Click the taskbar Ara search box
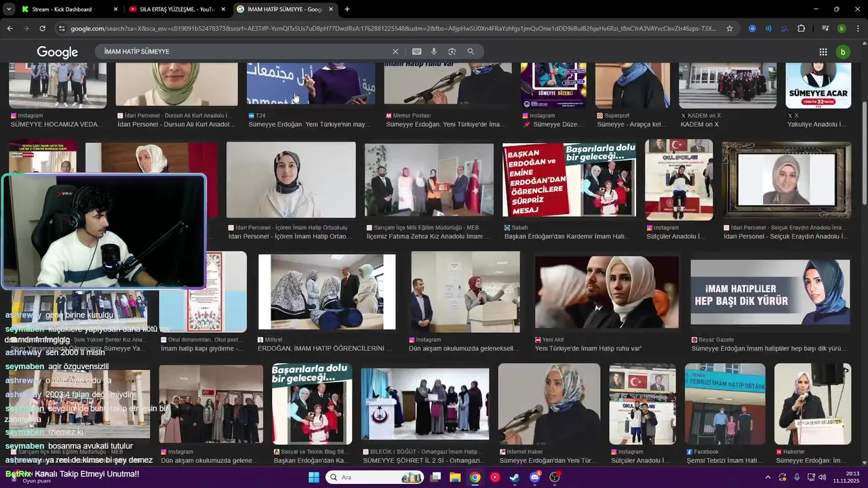This screenshot has height=488, width=868. click(375, 477)
